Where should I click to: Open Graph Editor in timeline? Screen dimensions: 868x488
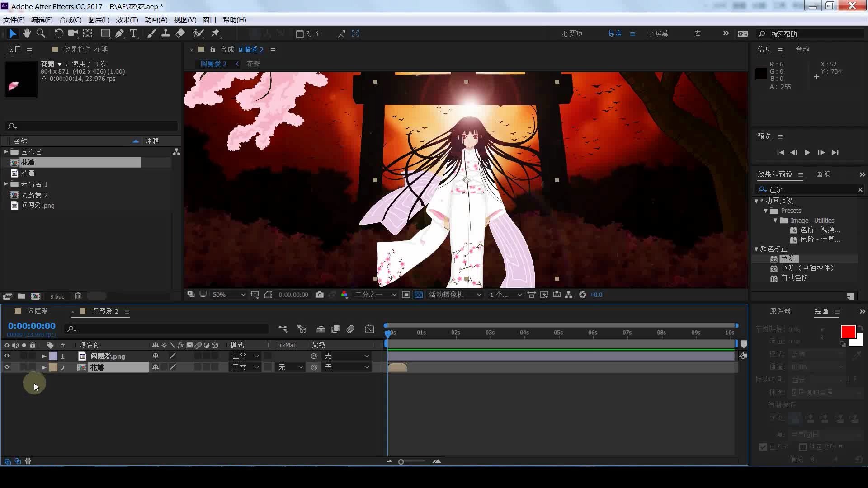(369, 329)
